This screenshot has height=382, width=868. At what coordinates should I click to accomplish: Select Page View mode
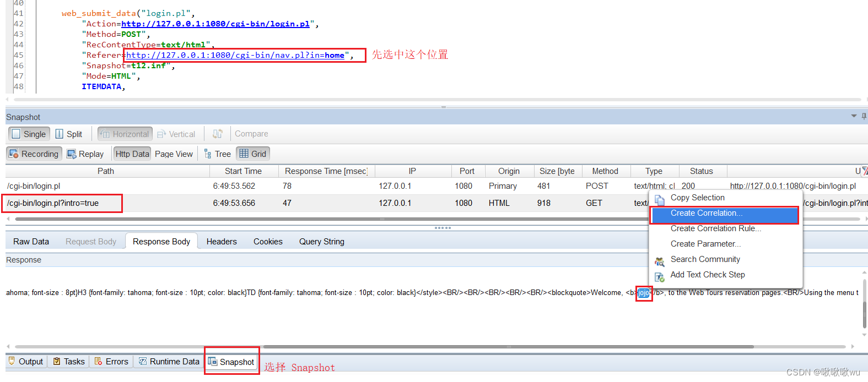tap(174, 154)
